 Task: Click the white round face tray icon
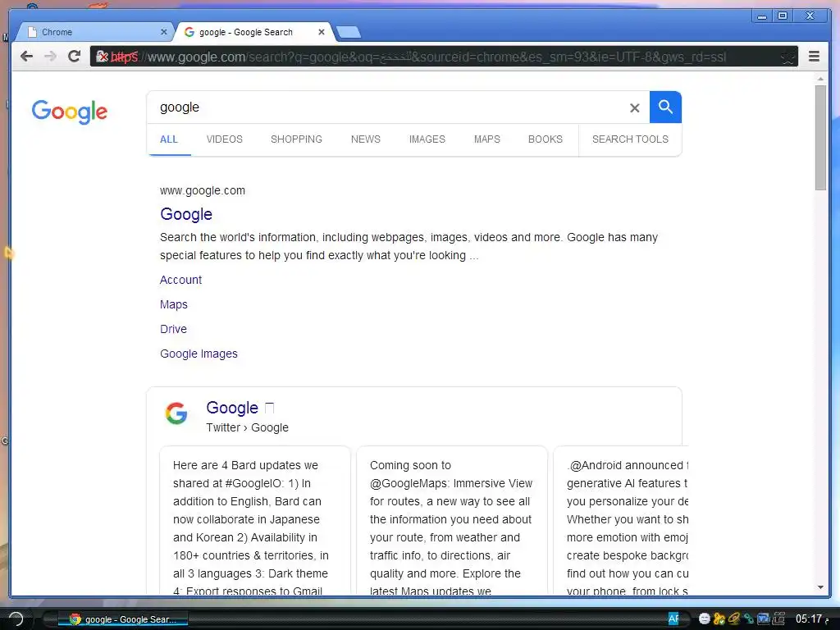(x=705, y=619)
